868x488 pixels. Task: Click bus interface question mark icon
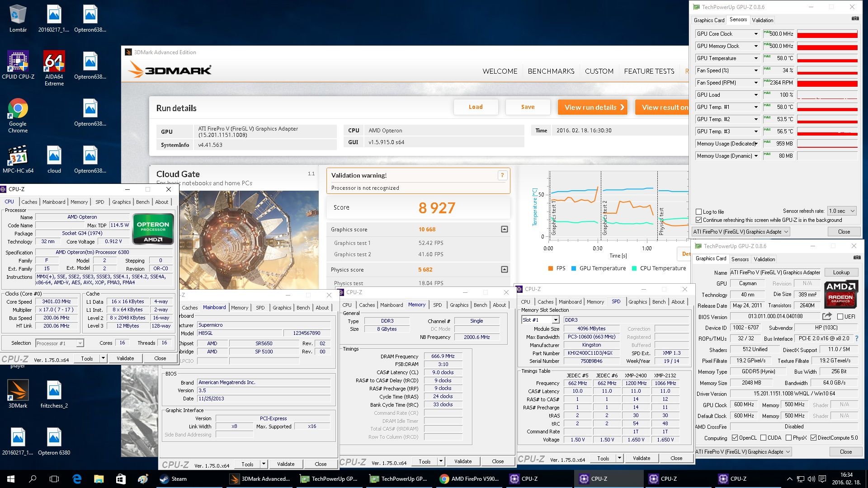pos(856,338)
